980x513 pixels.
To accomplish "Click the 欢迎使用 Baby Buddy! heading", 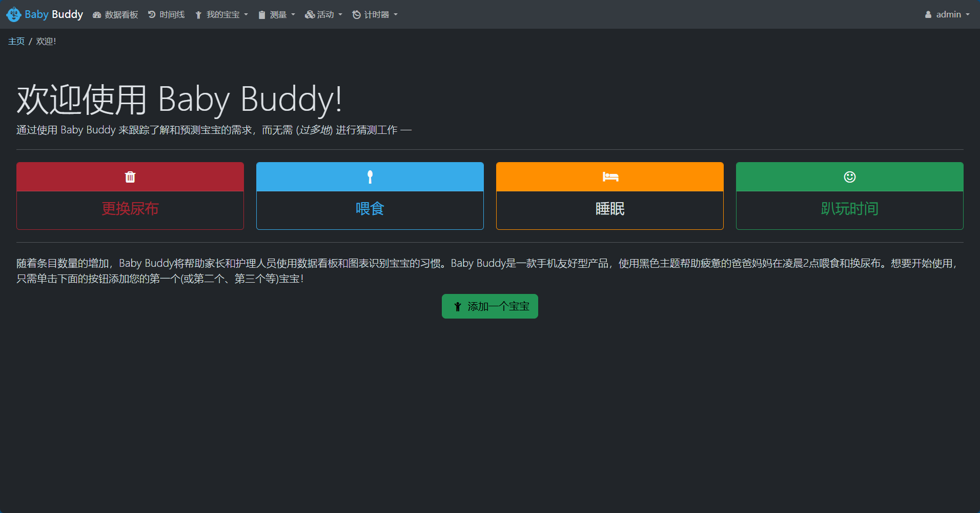I will click(179, 100).
